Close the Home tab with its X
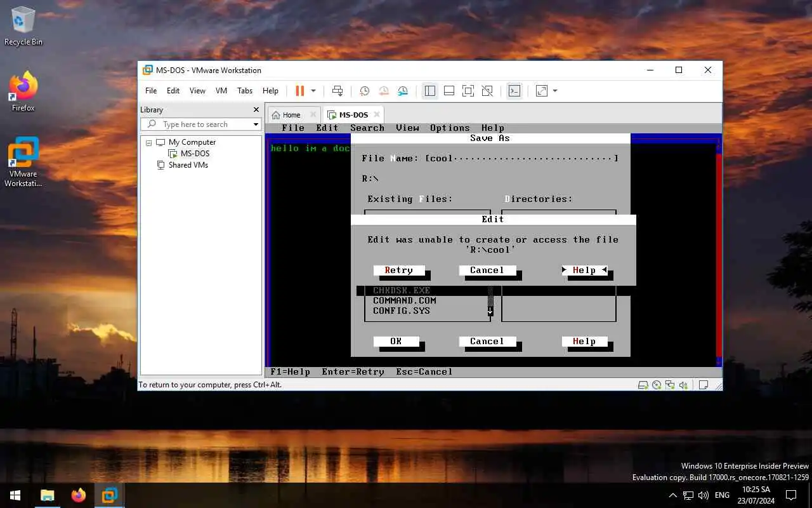The image size is (812, 508). point(312,115)
